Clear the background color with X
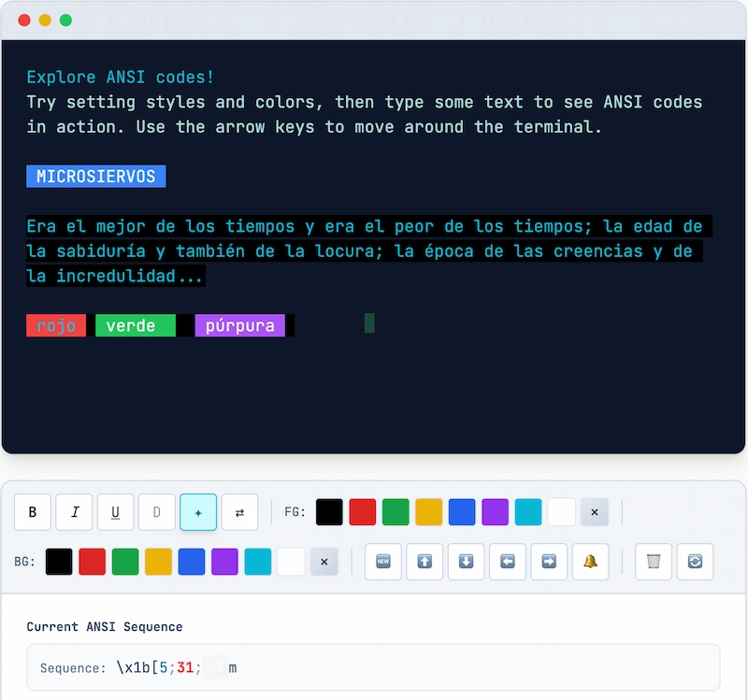Viewport: 748px width, 700px height. click(x=324, y=562)
